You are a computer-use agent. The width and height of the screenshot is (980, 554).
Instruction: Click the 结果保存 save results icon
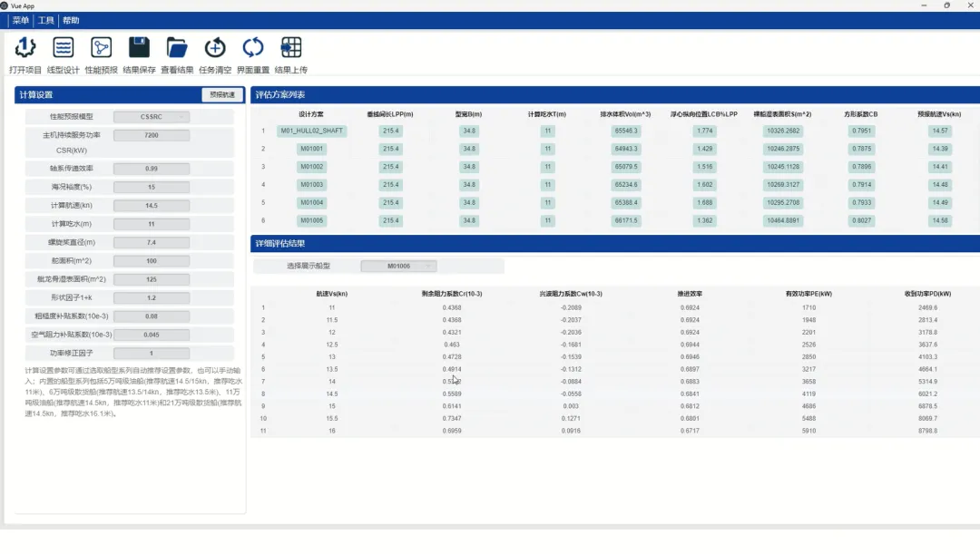coord(139,47)
